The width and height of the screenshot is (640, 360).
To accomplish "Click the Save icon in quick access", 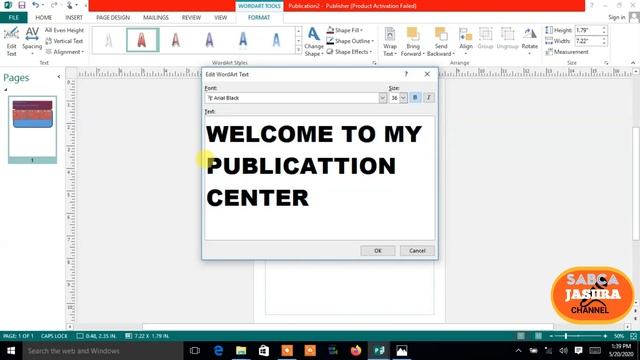I will 22,5.
